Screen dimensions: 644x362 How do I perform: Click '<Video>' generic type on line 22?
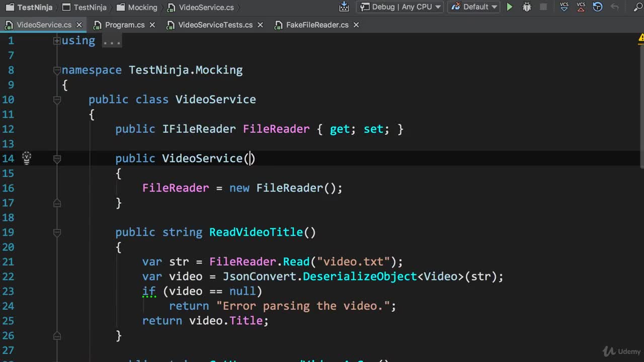click(x=440, y=277)
